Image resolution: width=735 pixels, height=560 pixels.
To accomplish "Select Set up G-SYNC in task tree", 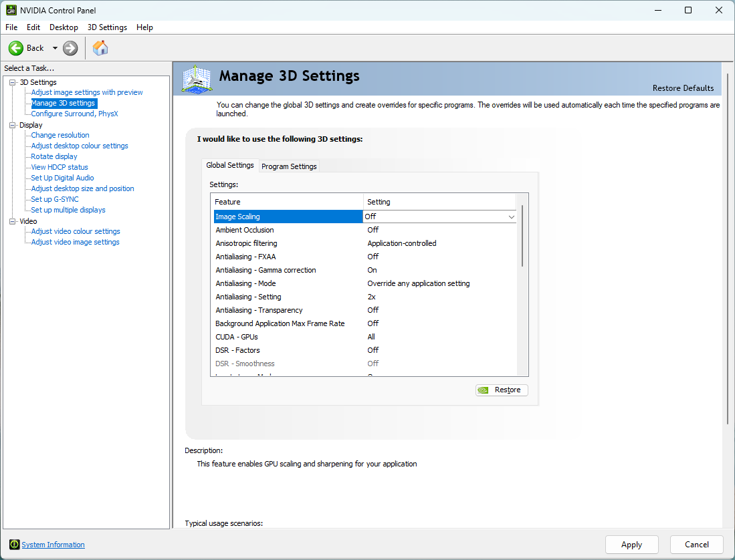I will click(55, 199).
